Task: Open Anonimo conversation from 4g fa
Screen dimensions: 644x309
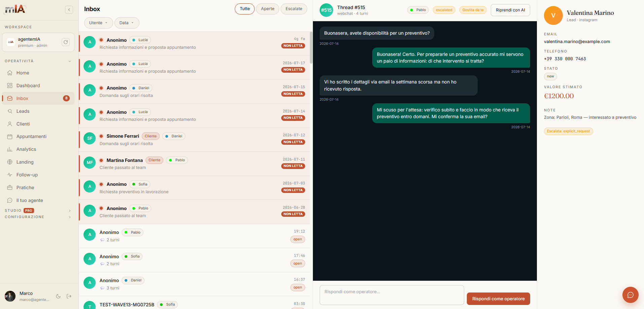Action: pos(194,43)
